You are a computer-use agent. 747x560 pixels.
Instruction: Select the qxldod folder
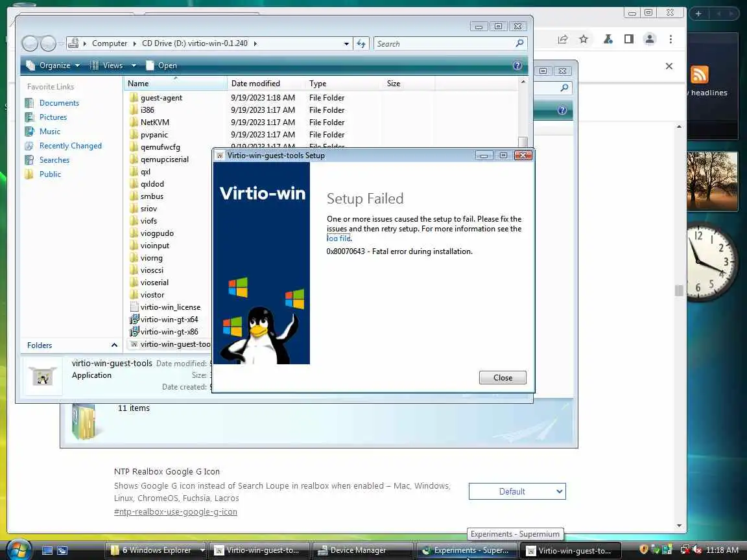click(x=152, y=184)
